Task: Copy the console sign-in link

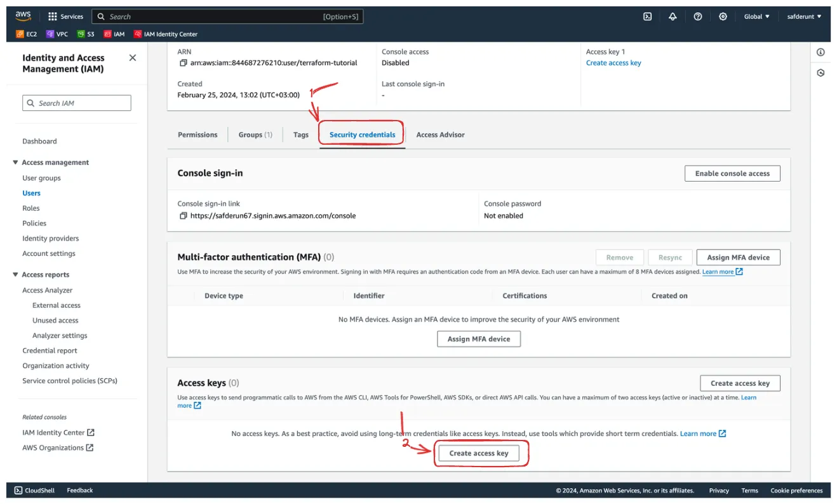Action: 184,216
